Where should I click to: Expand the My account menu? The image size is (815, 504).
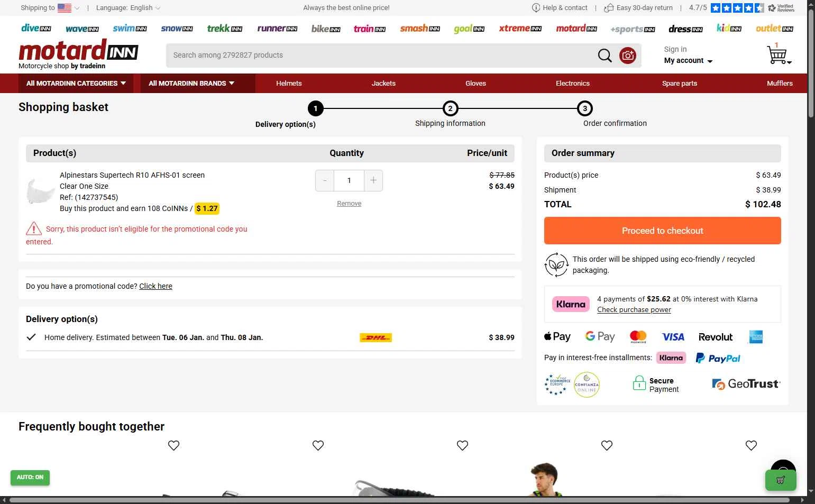(688, 61)
